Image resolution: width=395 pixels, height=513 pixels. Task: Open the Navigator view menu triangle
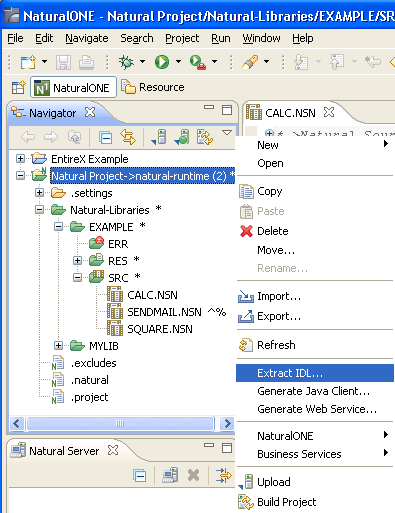[227, 133]
